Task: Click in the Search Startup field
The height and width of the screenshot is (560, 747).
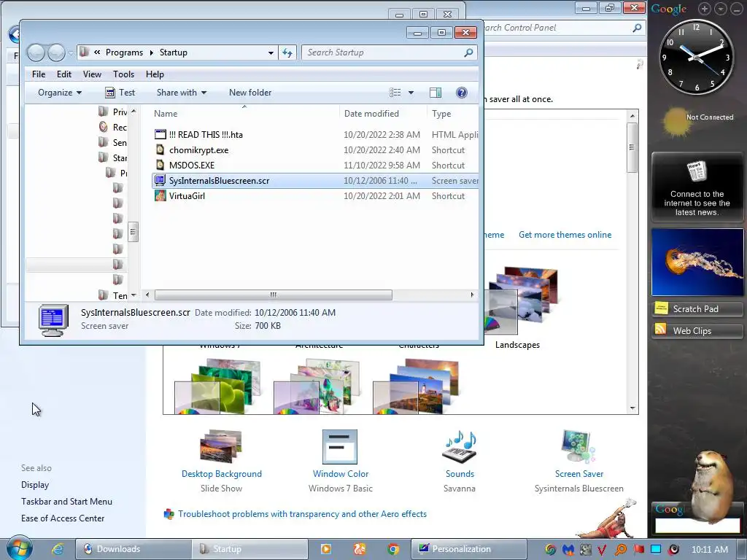Action: (384, 52)
